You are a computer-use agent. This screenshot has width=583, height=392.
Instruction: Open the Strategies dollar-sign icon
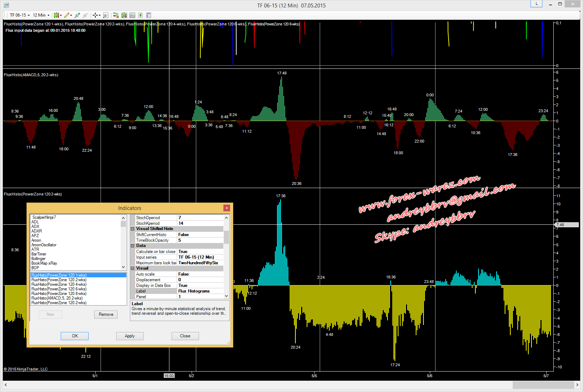[x=140, y=15]
